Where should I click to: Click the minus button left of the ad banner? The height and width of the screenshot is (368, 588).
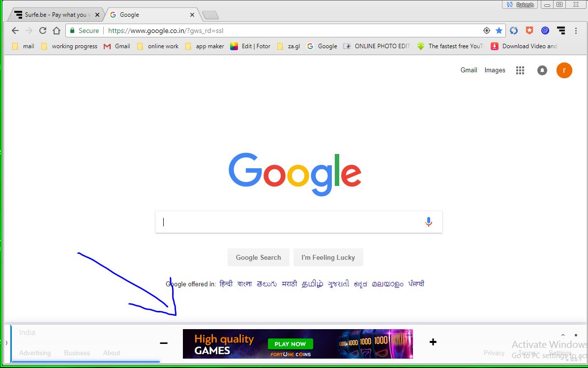pos(164,343)
